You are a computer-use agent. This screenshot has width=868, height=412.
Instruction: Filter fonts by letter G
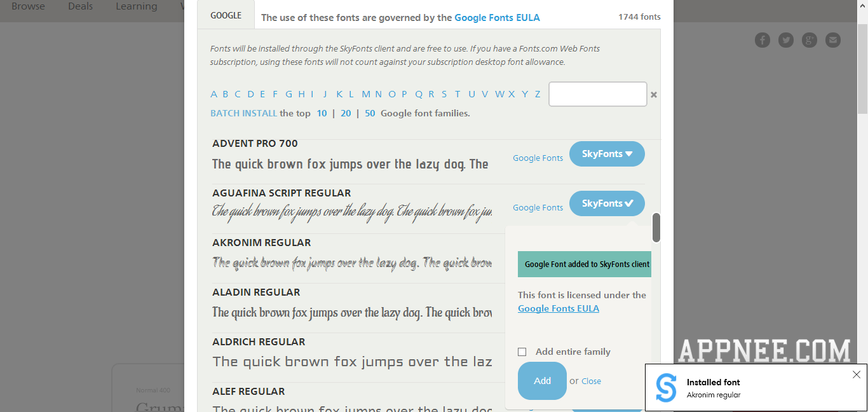pyautogui.click(x=289, y=94)
